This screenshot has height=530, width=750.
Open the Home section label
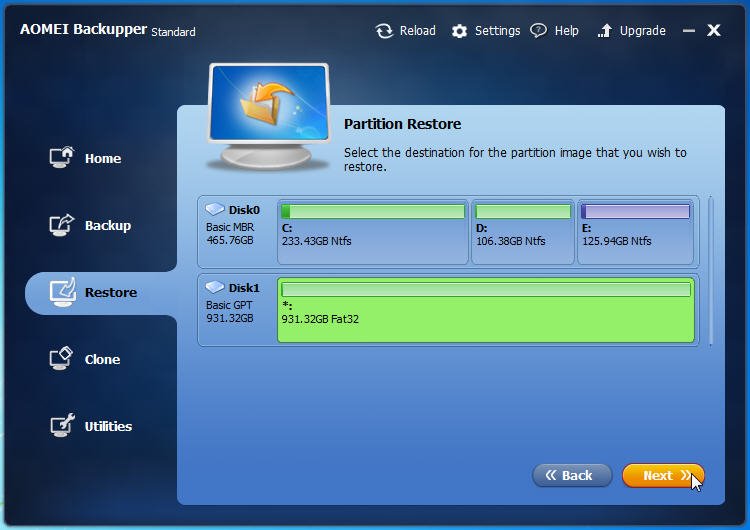pyautogui.click(x=103, y=158)
